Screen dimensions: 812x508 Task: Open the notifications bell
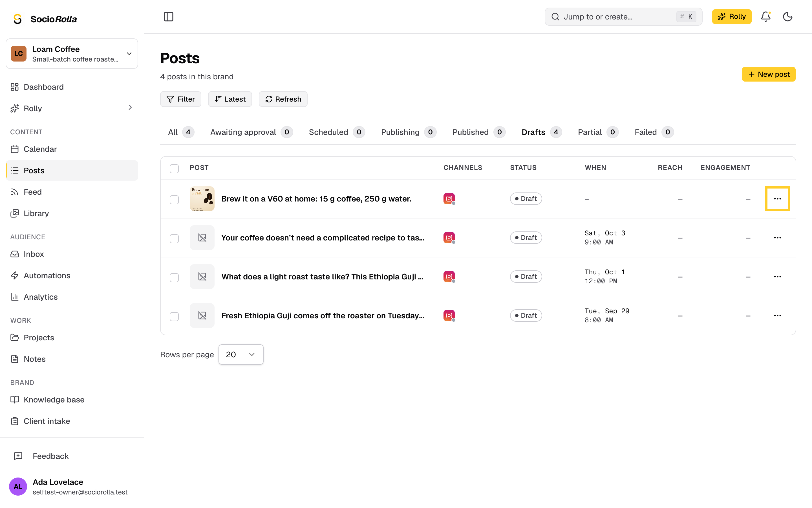[x=765, y=16]
